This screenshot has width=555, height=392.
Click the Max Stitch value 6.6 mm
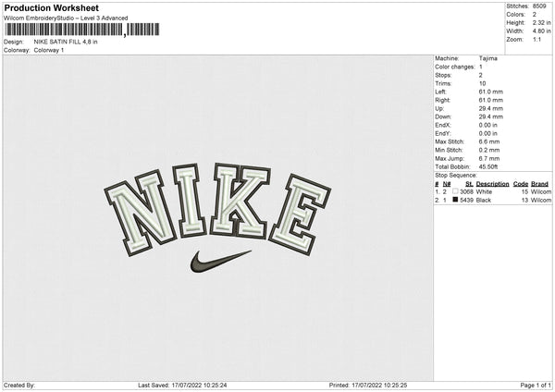click(x=489, y=141)
